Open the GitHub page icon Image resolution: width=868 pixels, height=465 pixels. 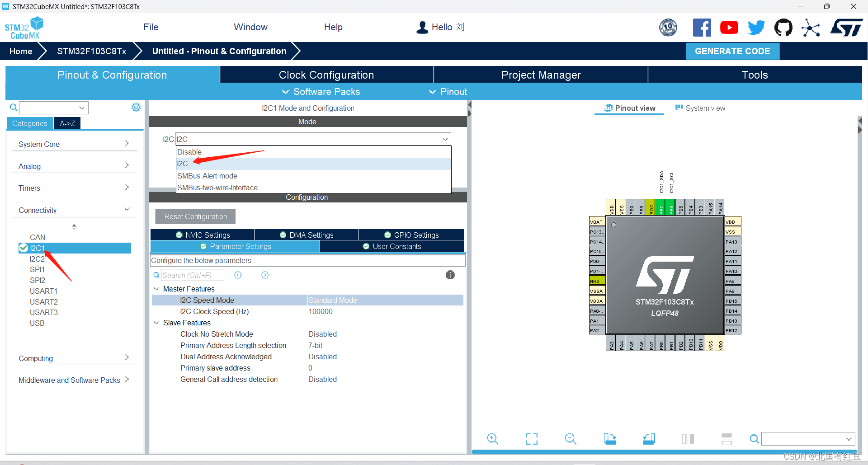click(x=783, y=27)
